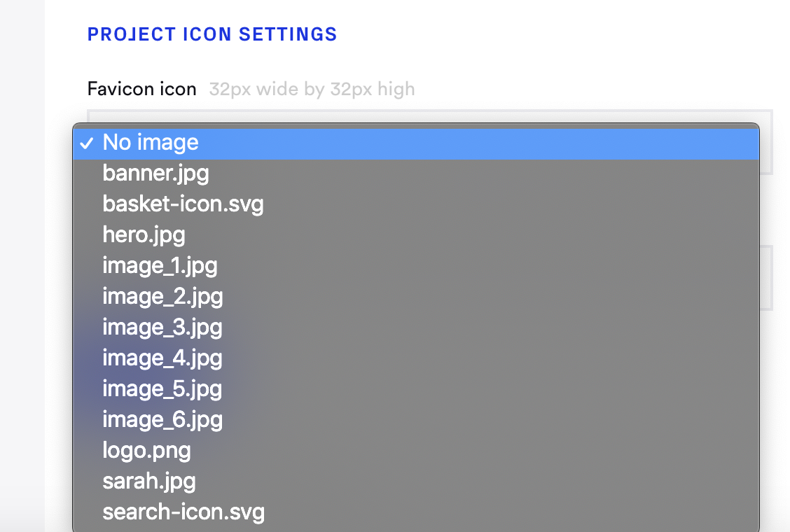Select image_1.jpg from the list
790x532 pixels.
coord(160,265)
